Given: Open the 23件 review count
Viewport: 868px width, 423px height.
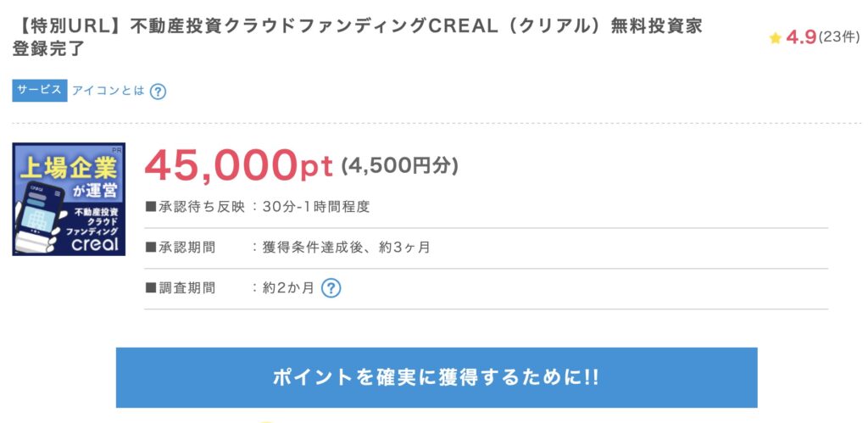Looking at the screenshot, I should pyautogui.click(x=839, y=38).
